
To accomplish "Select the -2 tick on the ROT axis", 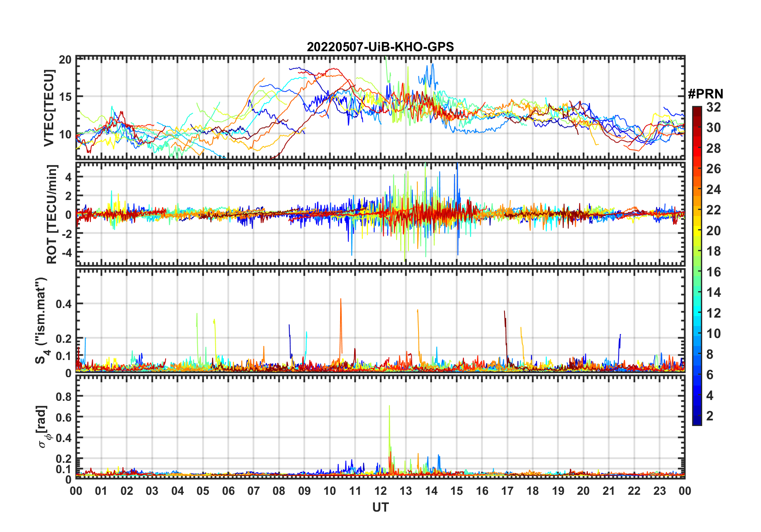I will click(67, 234).
